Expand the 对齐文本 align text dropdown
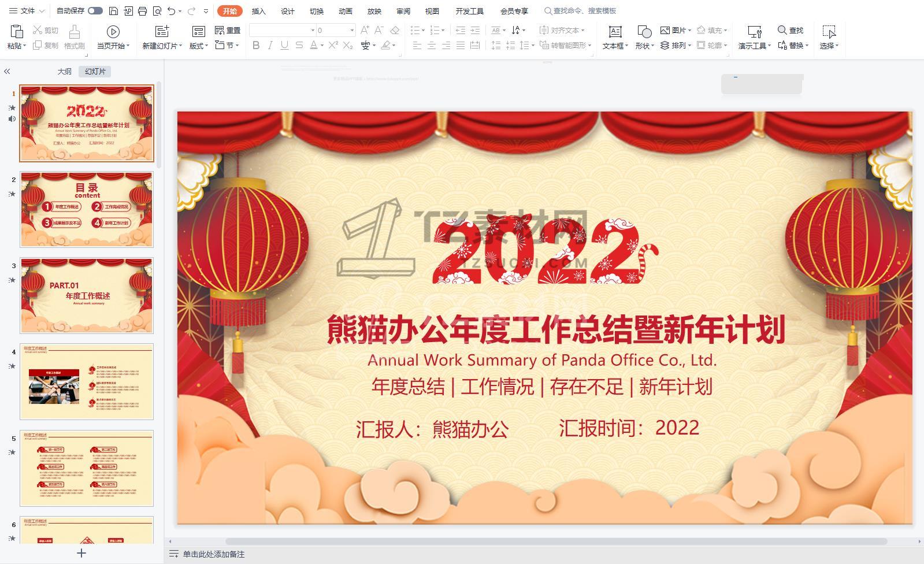 pos(583,30)
